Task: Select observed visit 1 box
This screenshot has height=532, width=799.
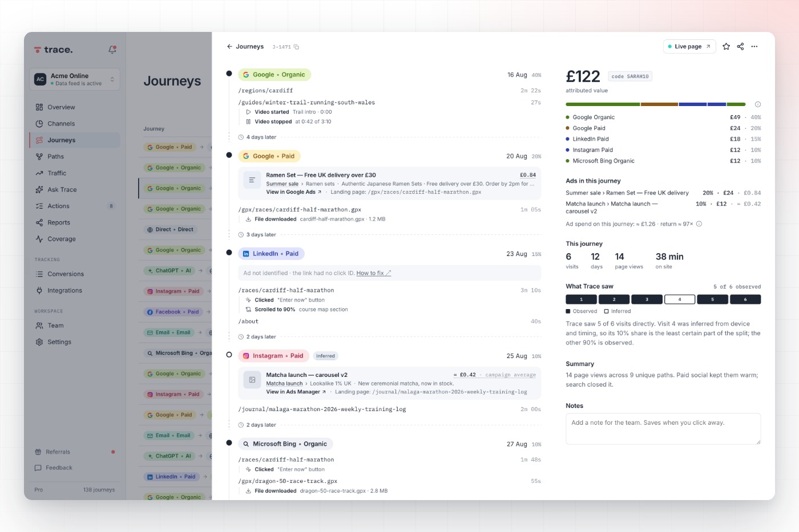Action: (581, 299)
